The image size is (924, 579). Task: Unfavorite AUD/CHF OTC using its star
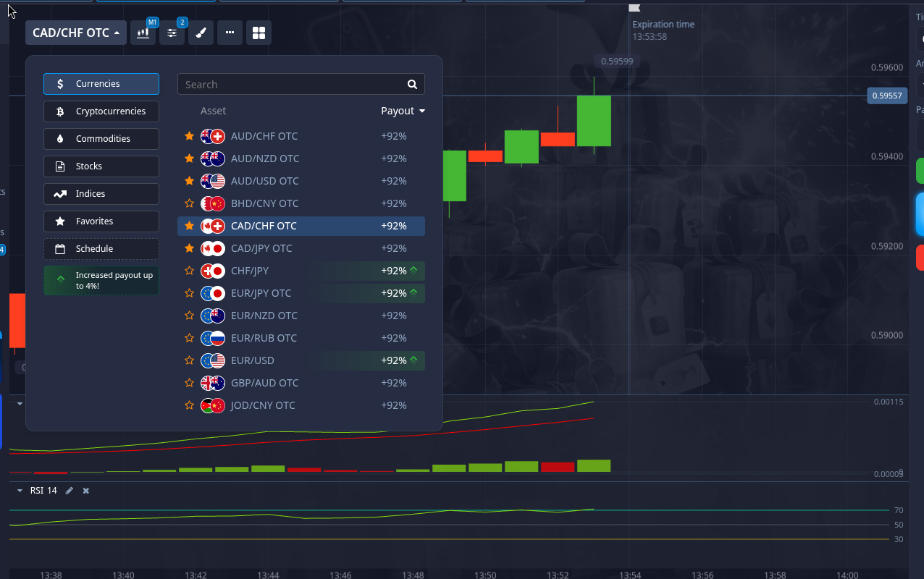coord(189,136)
